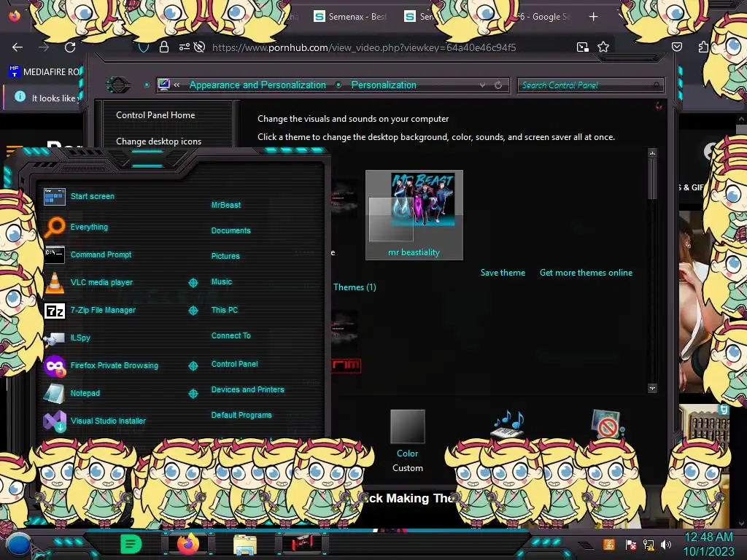Screen dimensions: 747x560
Task: Expand the Notepad jump list
Action: [x=193, y=393]
